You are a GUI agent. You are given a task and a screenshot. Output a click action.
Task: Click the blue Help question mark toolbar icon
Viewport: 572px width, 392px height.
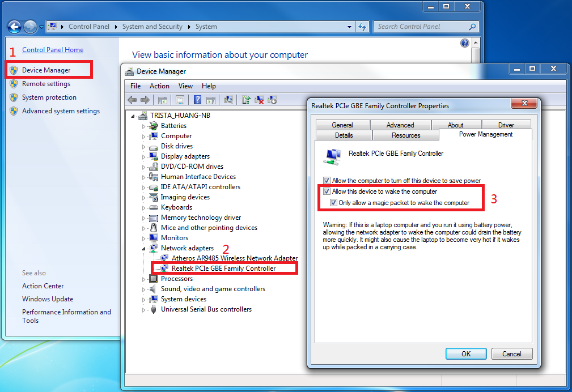(x=197, y=100)
